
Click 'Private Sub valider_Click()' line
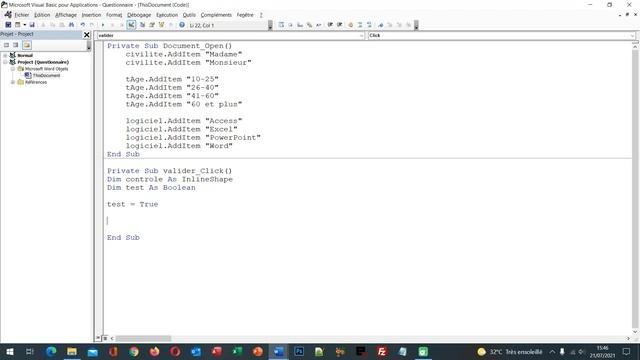pos(169,171)
